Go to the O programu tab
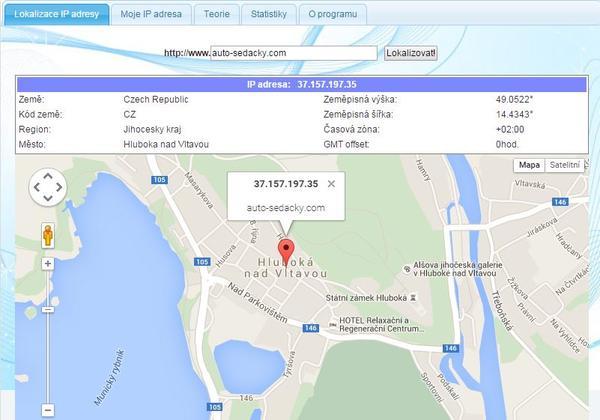The image size is (600, 420). [x=333, y=14]
